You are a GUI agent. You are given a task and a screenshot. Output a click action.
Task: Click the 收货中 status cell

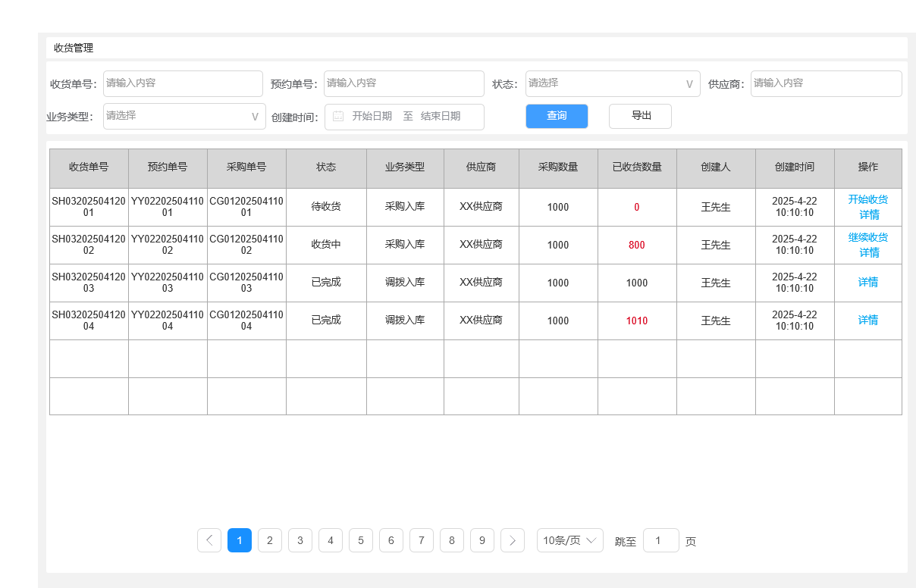(326, 244)
